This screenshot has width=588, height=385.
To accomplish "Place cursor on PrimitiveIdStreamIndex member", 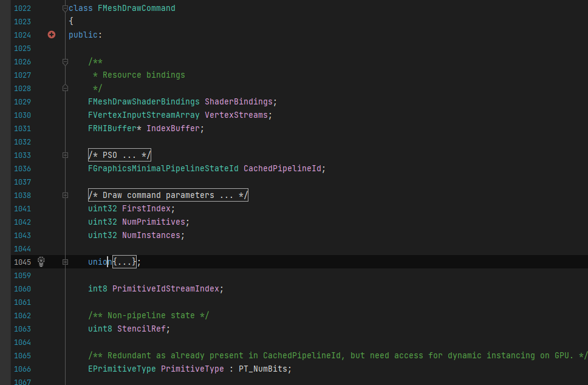I will (x=166, y=288).
